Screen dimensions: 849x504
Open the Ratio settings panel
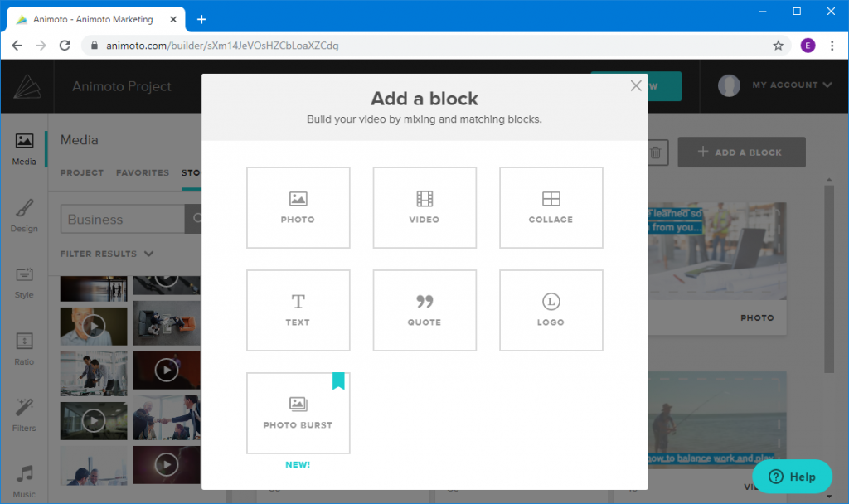click(24, 348)
